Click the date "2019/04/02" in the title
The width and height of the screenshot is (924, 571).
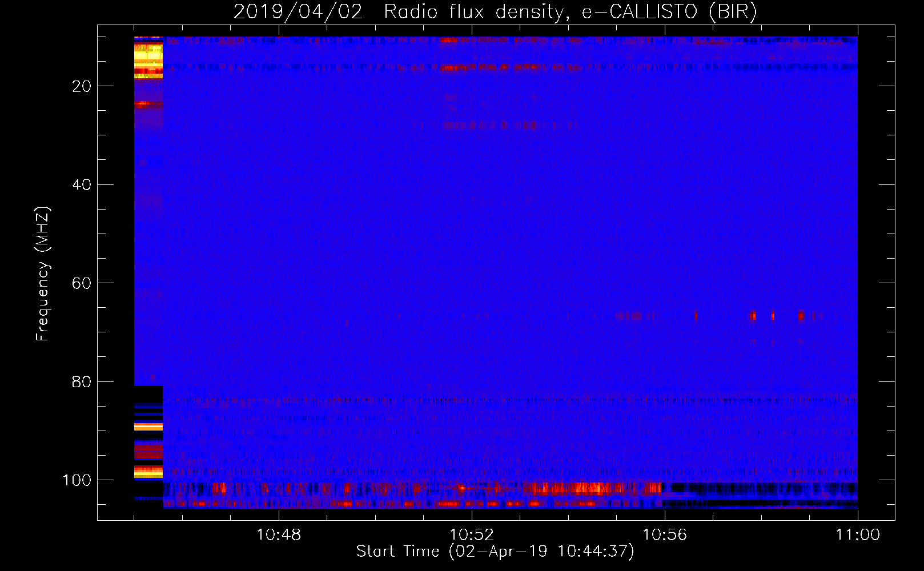pyautogui.click(x=298, y=12)
